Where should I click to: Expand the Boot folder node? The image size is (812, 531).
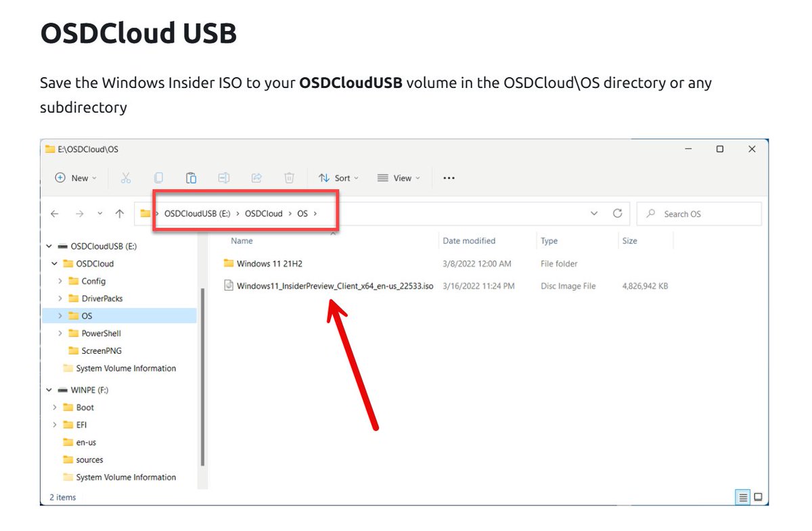click(x=55, y=408)
